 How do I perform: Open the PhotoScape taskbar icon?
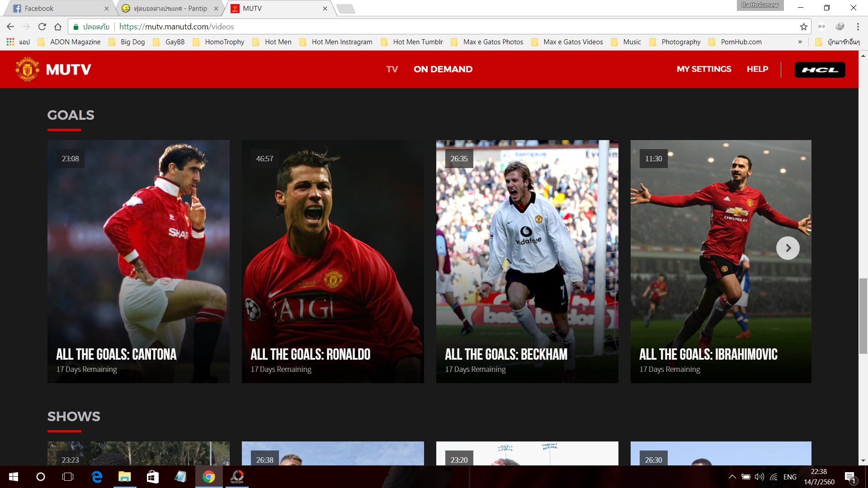click(237, 477)
